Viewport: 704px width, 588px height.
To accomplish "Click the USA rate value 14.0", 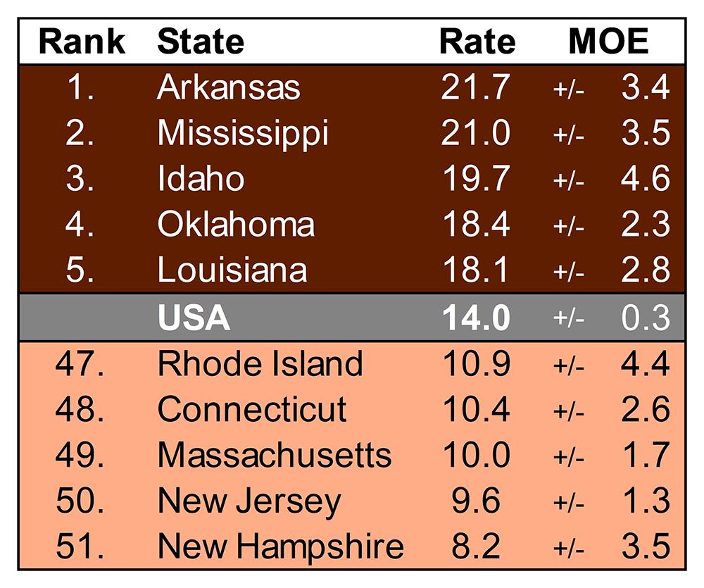I will pyautogui.click(x=475, y=318).
